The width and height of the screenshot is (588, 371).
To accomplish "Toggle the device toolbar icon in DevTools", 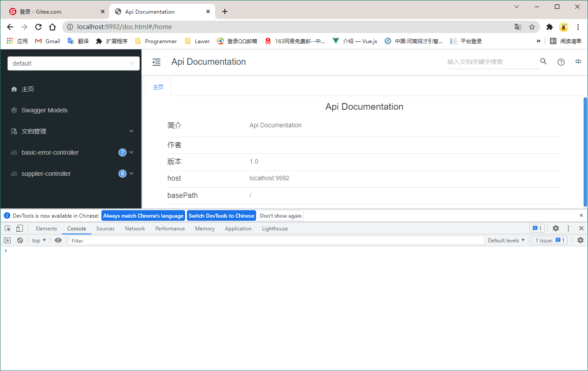I will 19,228.
